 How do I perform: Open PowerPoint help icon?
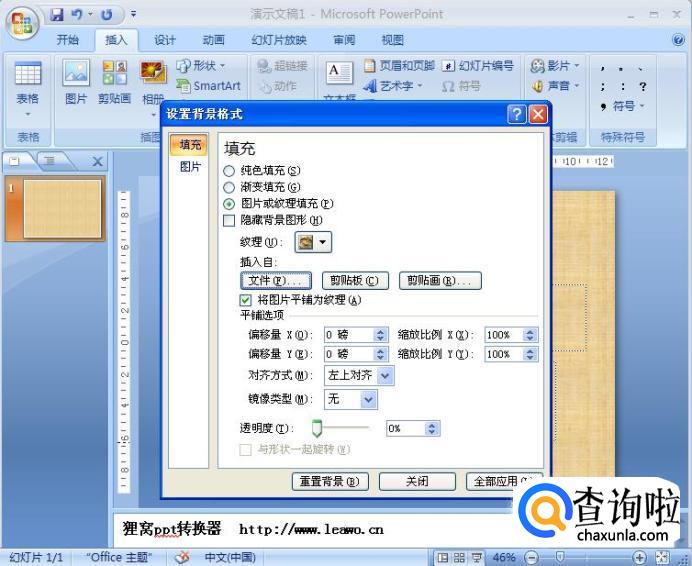[678, 40]
